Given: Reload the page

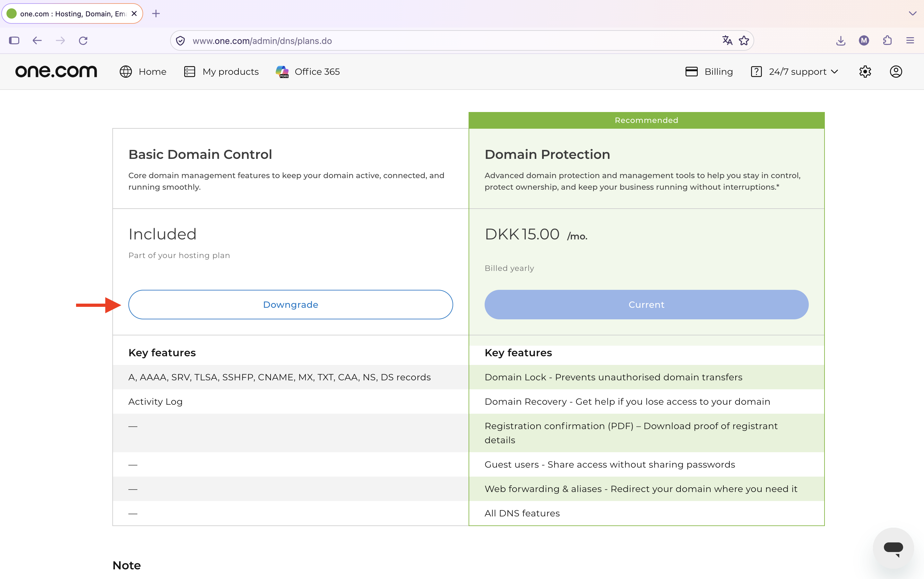Looking at the screenshot, I should click(x=83, y=40).
